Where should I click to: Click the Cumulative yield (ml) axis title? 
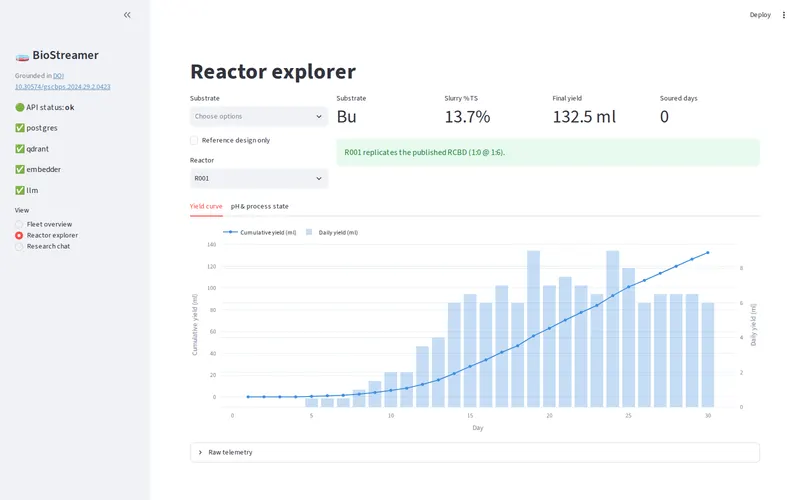click(194, 324)
